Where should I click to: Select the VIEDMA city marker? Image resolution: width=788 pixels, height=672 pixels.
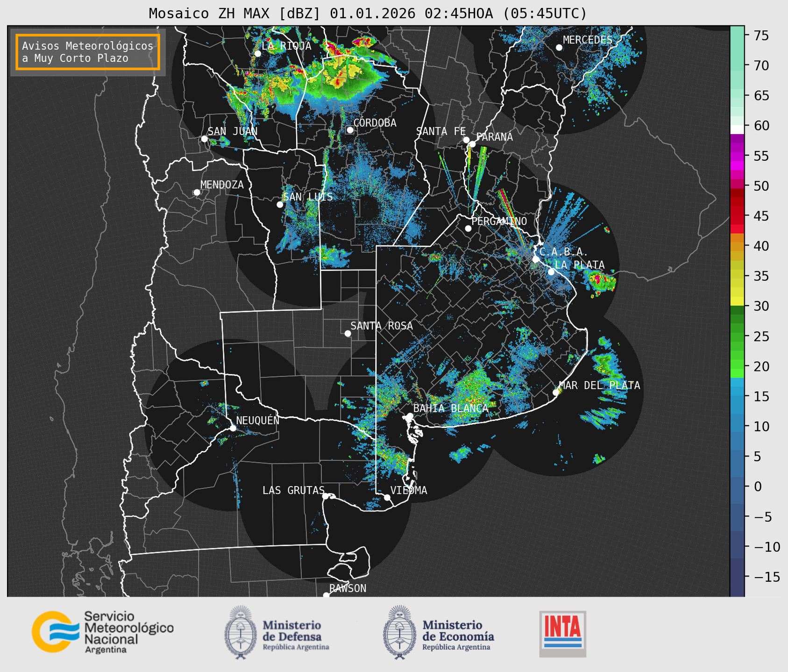click(x=387, y=498)
